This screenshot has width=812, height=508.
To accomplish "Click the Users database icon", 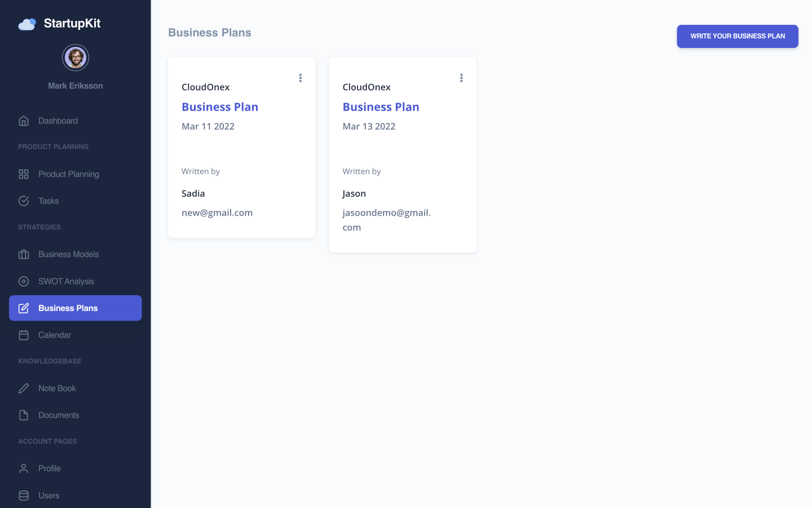I will point(24,496).
